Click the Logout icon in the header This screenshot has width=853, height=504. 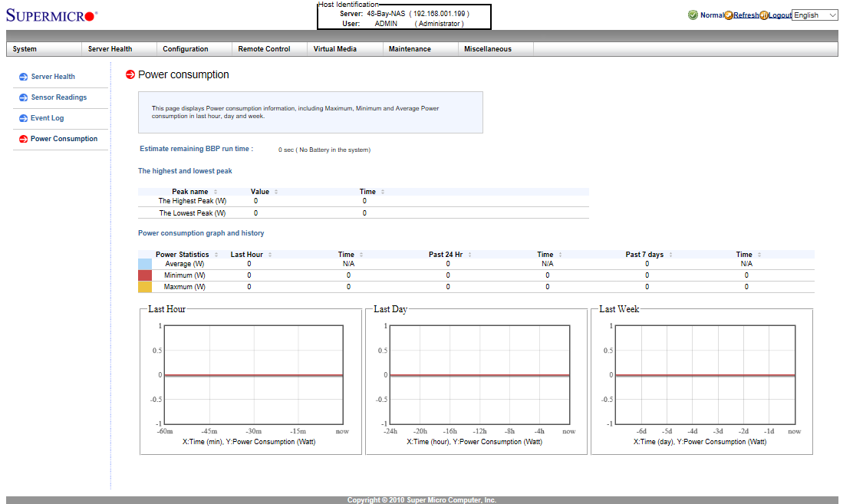764,15
